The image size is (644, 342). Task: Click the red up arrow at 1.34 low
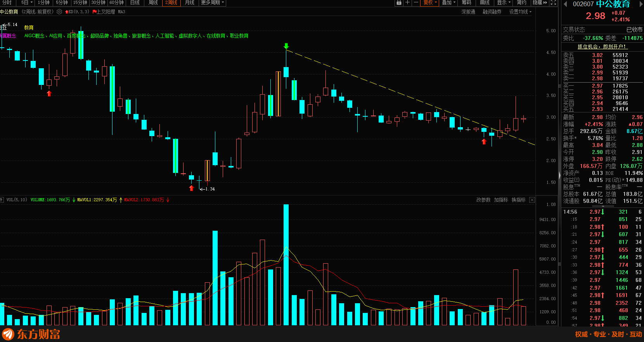191,188
